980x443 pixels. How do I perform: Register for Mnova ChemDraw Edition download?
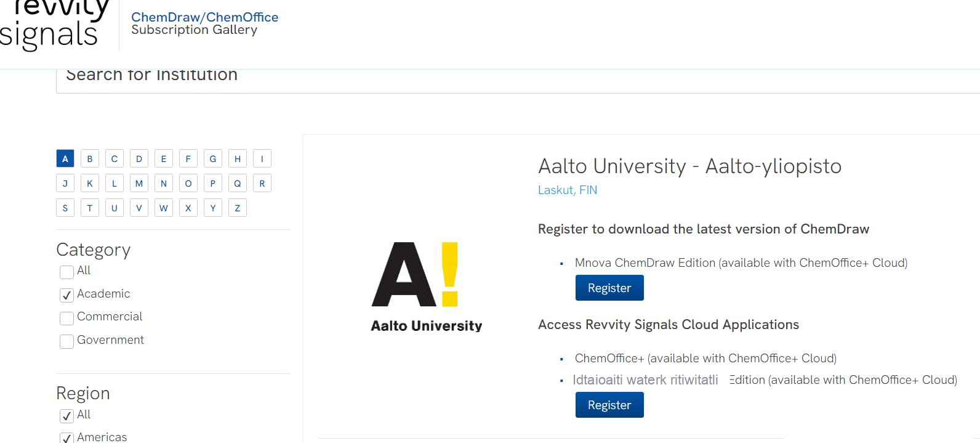[x=609, y=288]
